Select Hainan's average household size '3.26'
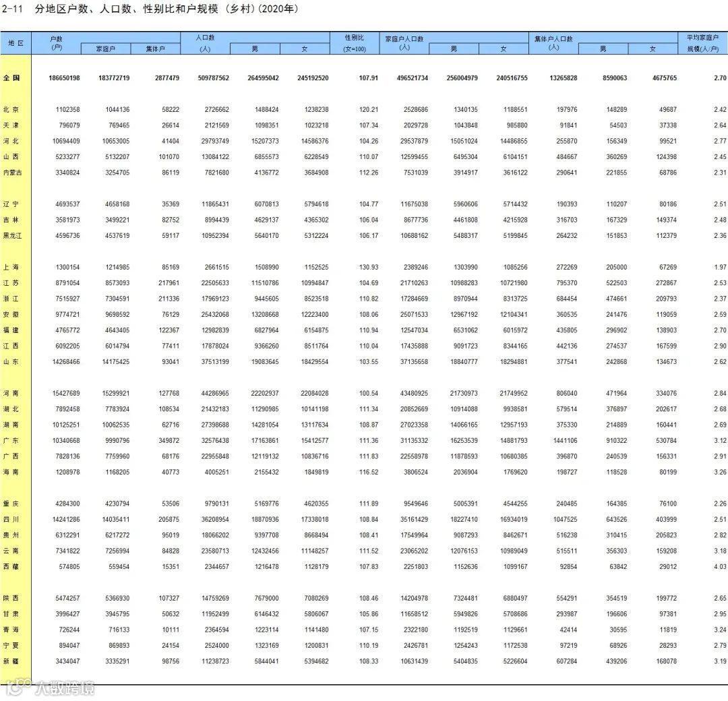728x701 pixels. [x=720, y=472]
